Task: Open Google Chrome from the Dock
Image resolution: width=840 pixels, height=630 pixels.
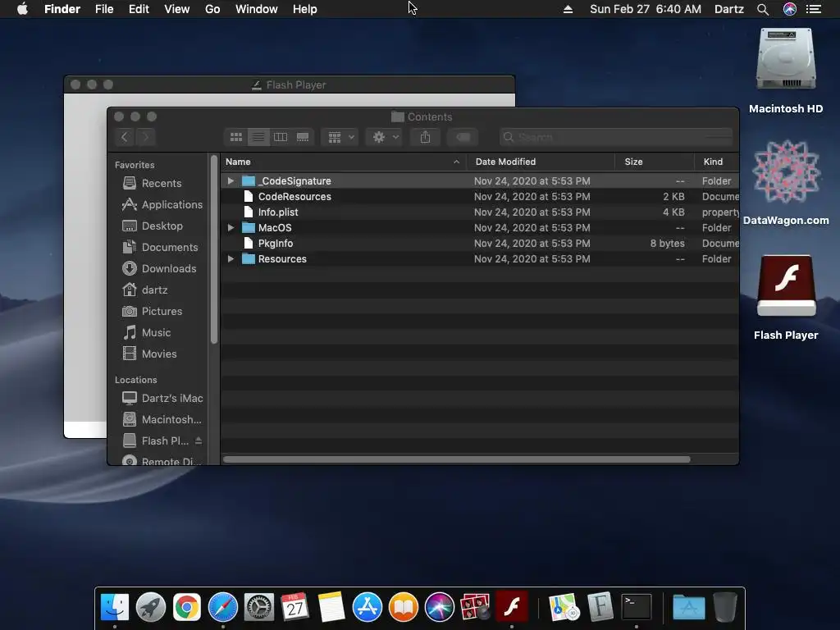Action: click(187, 608)
